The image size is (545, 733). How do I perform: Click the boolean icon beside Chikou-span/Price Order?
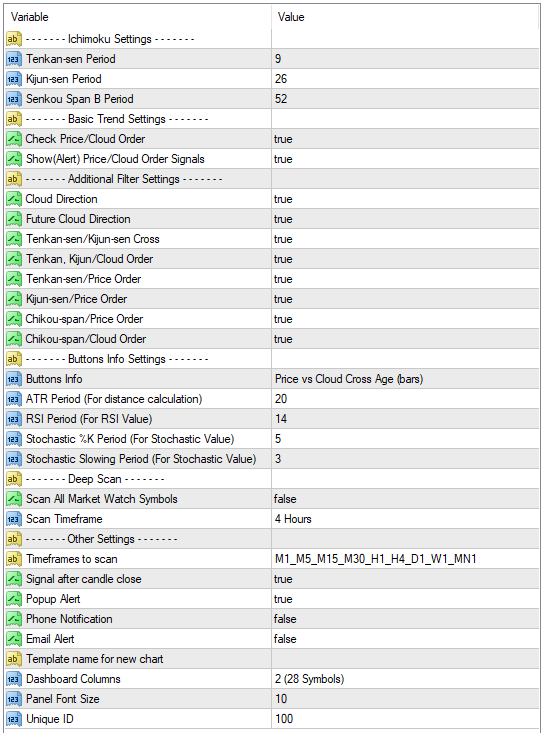[x=14, y=319]
